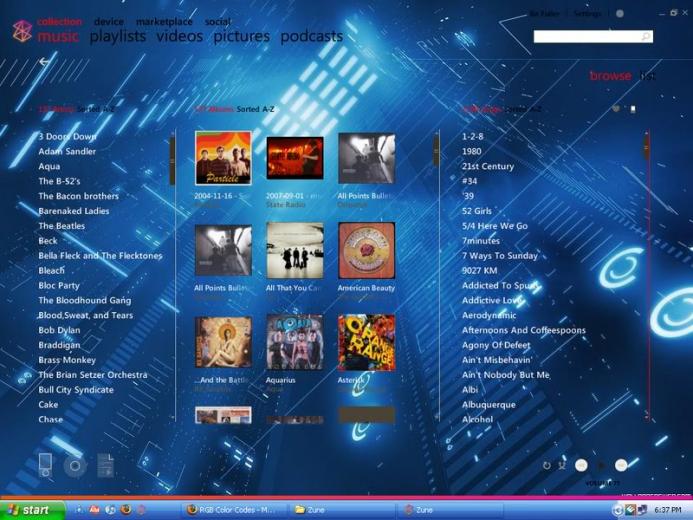Change the songs Sorted A-Z order
Viewport: 693px width, 520px height.
coord(523,109)
